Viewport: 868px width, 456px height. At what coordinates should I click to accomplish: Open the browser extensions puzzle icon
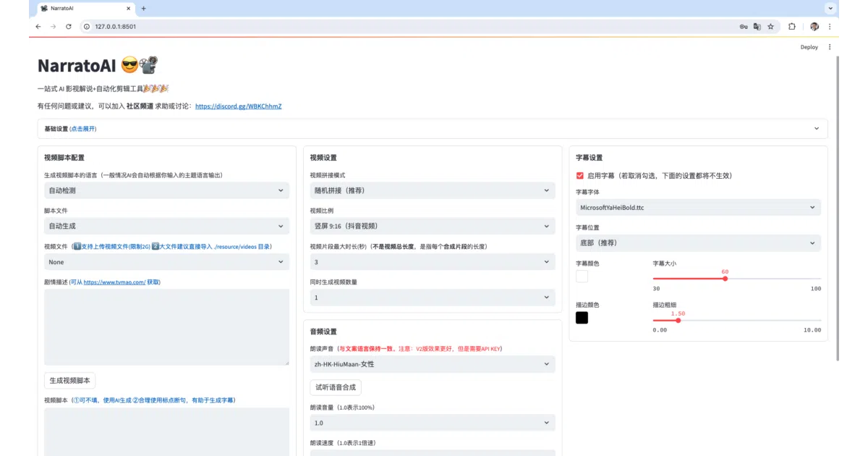click(792, 26)
